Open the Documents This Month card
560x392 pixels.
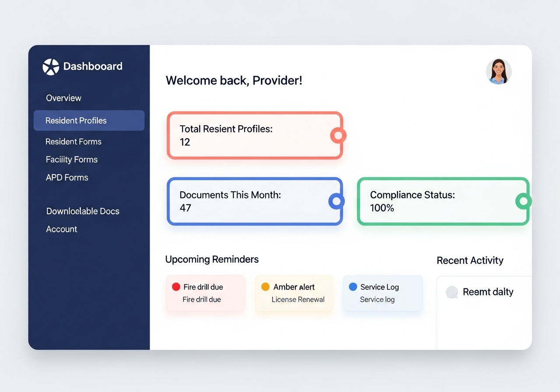pos(255,201)
